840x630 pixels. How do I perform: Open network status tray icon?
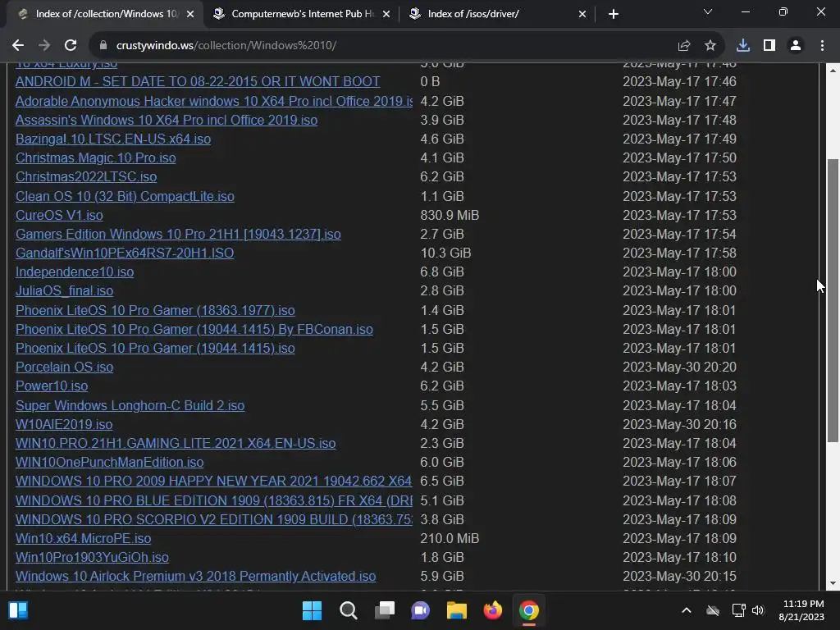tap(739, 610)
